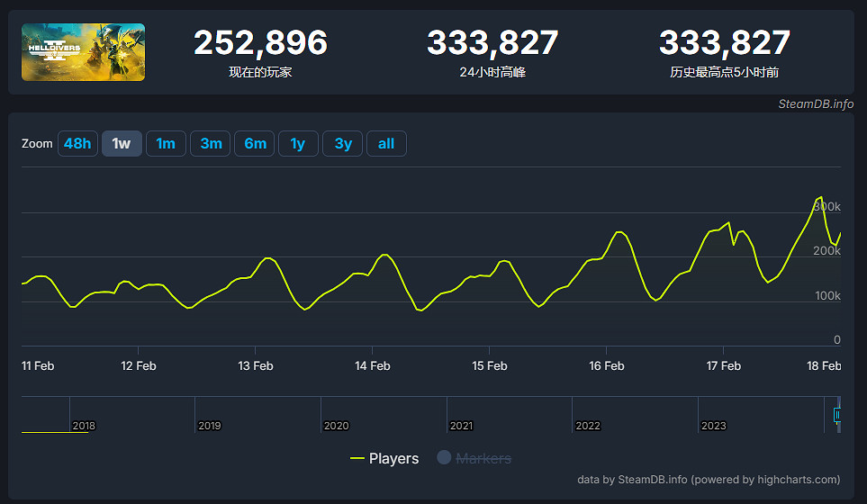Show the past 1y of data

298,144
